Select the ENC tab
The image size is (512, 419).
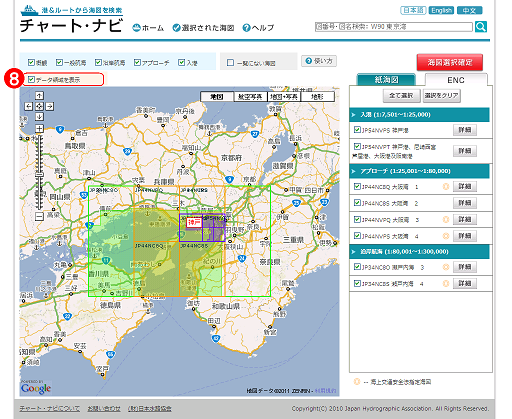tap(456, 80)
